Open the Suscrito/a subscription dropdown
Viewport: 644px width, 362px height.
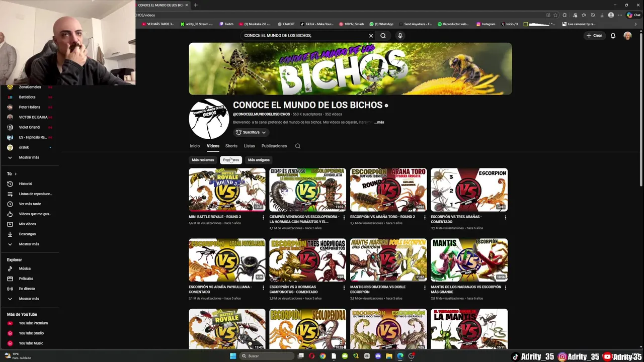point(251,132)
